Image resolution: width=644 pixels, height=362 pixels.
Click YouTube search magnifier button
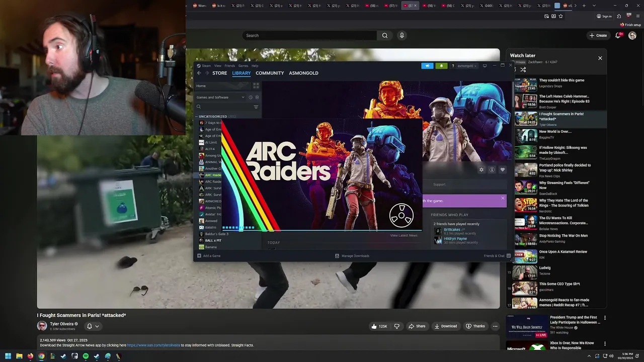coord(385,35)
